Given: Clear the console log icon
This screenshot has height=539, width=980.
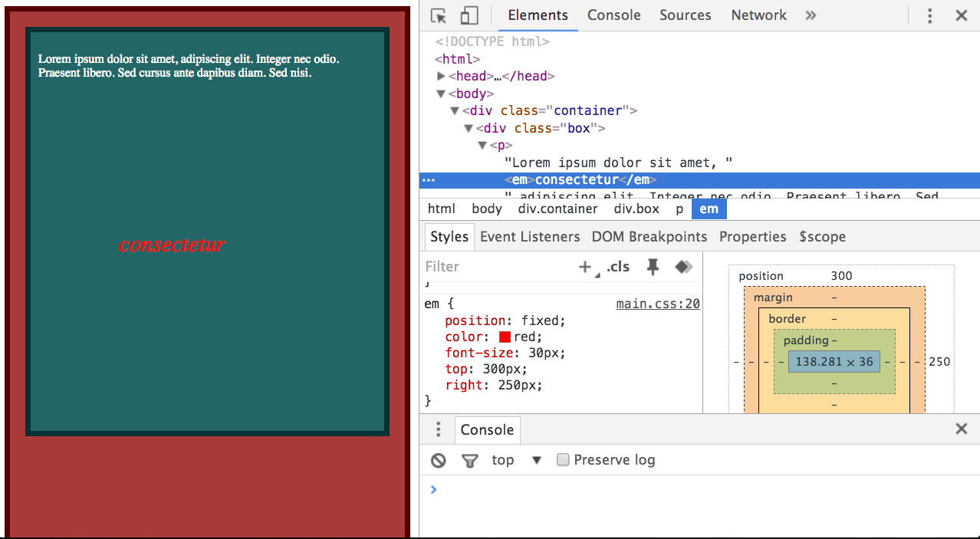Looking at the screenshot, I should pos(439,460).
